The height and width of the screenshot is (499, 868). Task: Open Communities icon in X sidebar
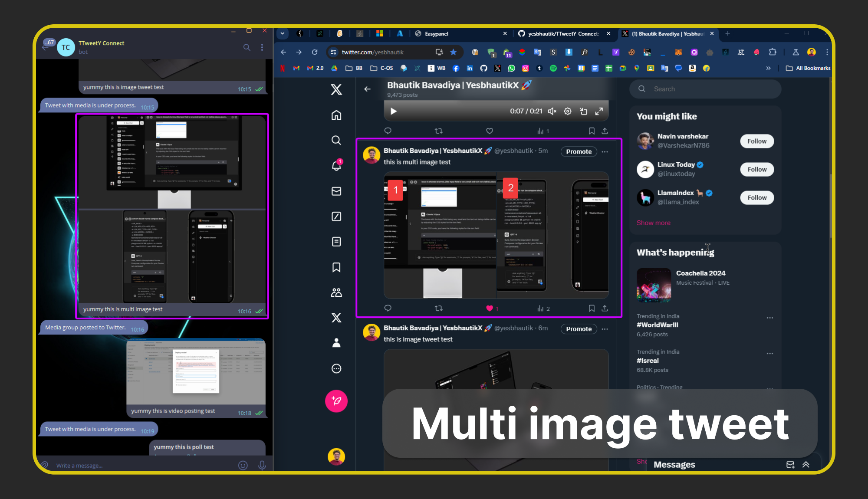coord(336,292)
